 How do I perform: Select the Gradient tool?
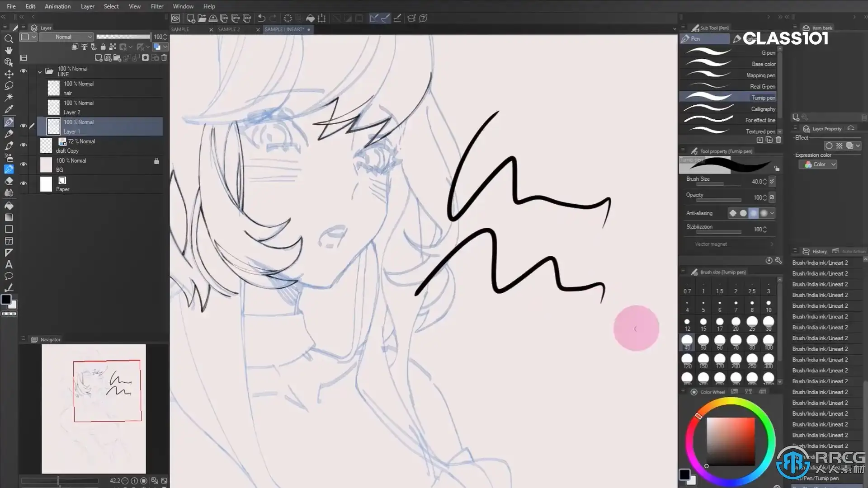click(x=9, y=217)
